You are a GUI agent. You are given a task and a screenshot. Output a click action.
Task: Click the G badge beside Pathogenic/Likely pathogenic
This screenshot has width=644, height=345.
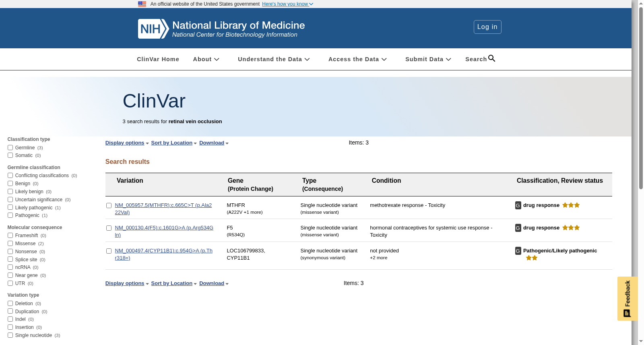tap(518, 251)
